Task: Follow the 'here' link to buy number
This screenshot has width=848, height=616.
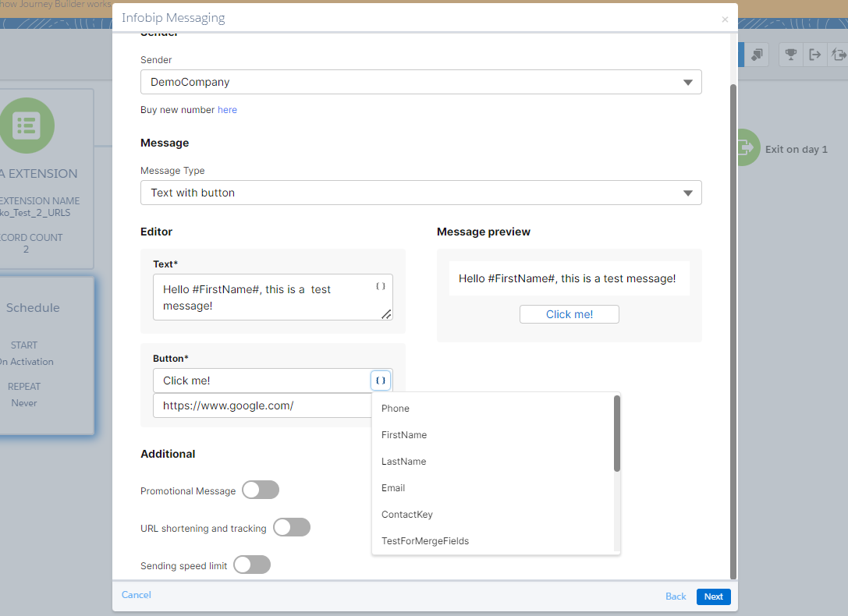Action: (x=227, y=110)
